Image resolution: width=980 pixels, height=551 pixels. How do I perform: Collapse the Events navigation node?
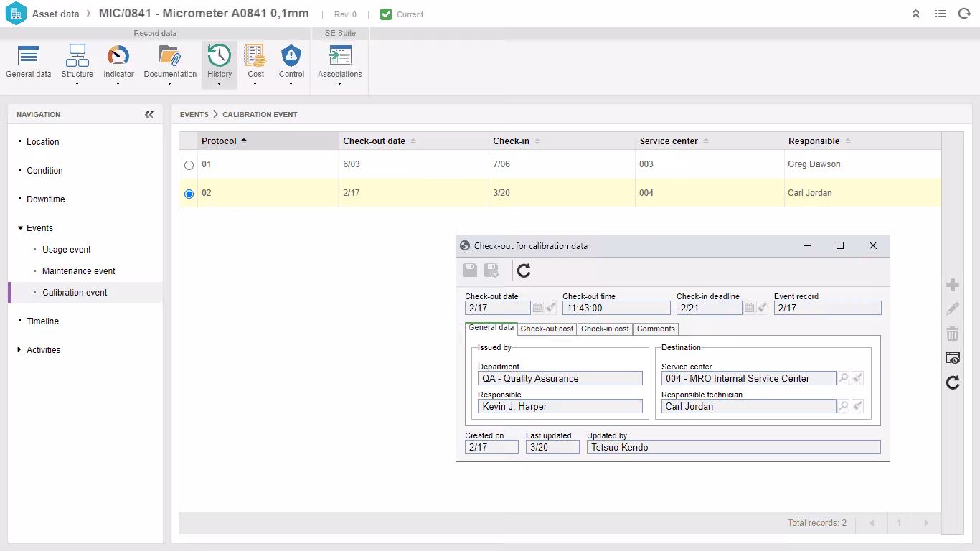20,228
